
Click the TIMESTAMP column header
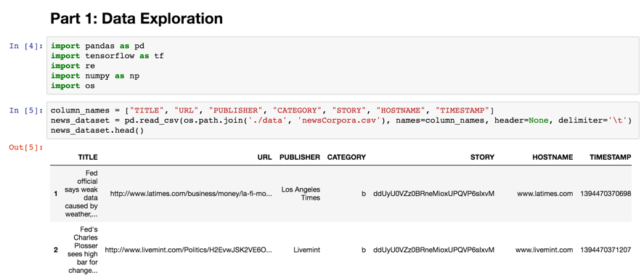[x=611, y=157]
